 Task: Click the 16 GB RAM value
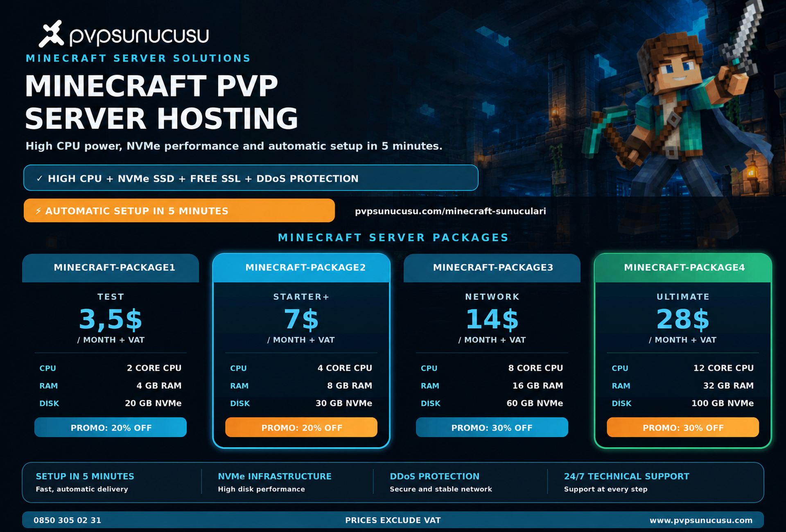click(538, 385)
